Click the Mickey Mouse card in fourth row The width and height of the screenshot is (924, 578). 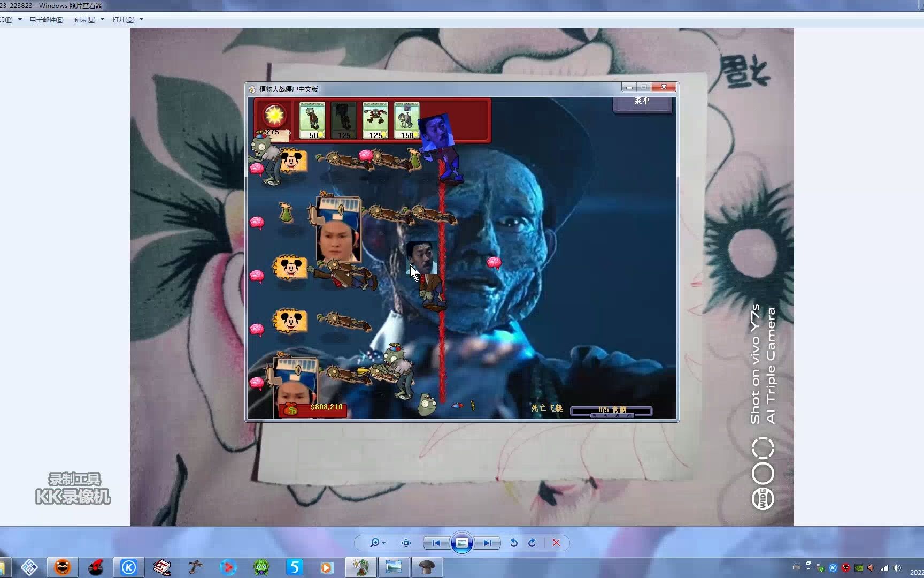pyautogui.click(x=290, y=321)
